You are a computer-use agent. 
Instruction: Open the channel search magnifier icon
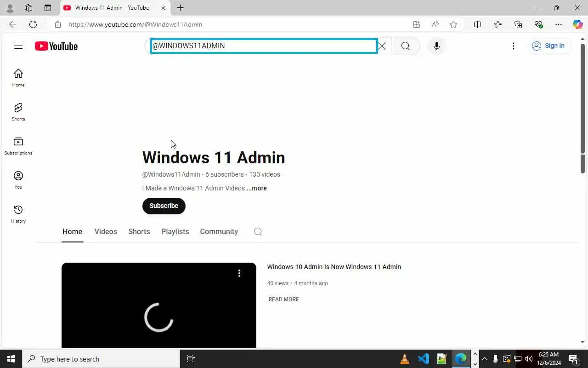click(258, 232)
